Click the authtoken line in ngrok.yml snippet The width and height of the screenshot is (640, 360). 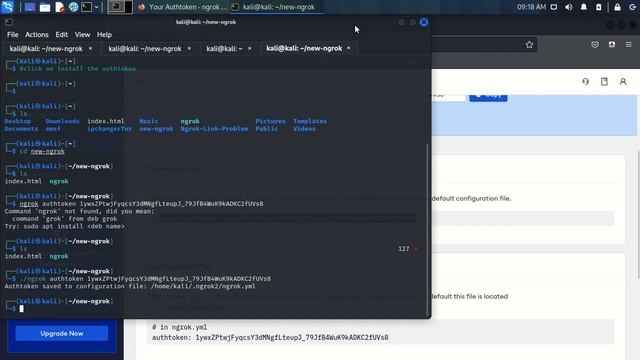270,338
